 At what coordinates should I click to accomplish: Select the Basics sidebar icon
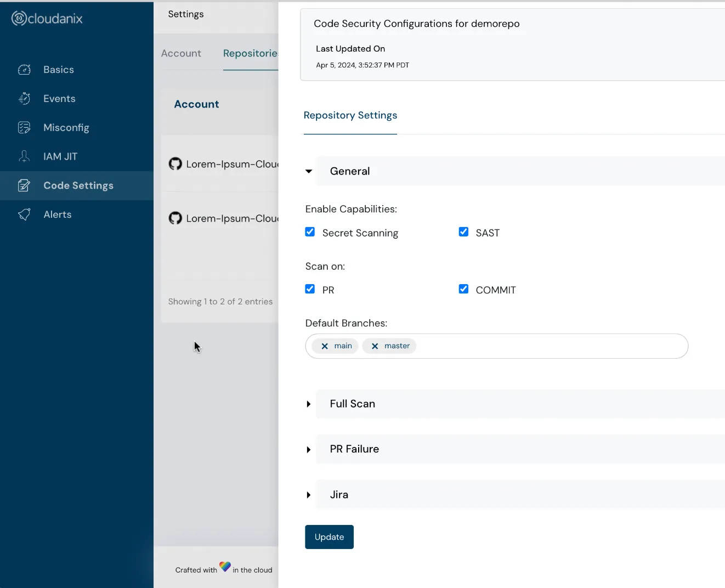pyautogui.click(x=24, y=70)
